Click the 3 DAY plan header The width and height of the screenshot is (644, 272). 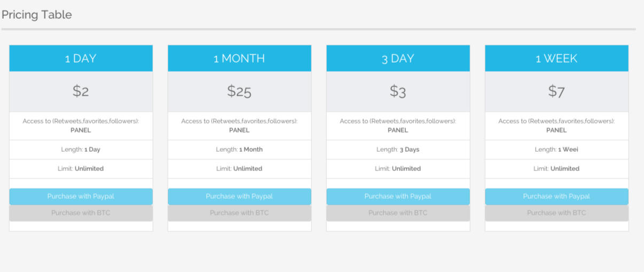[x=398, y=58]
